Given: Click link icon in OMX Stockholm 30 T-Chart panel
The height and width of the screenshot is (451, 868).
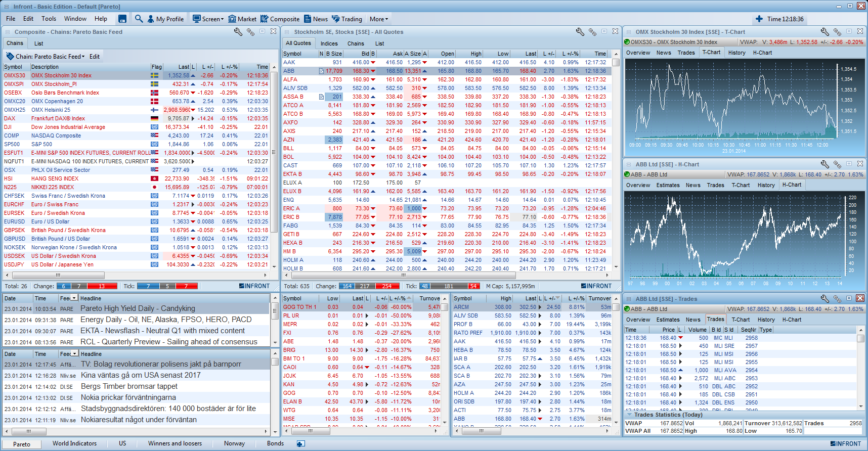Looking at the screenshot, I should point(837,31).
